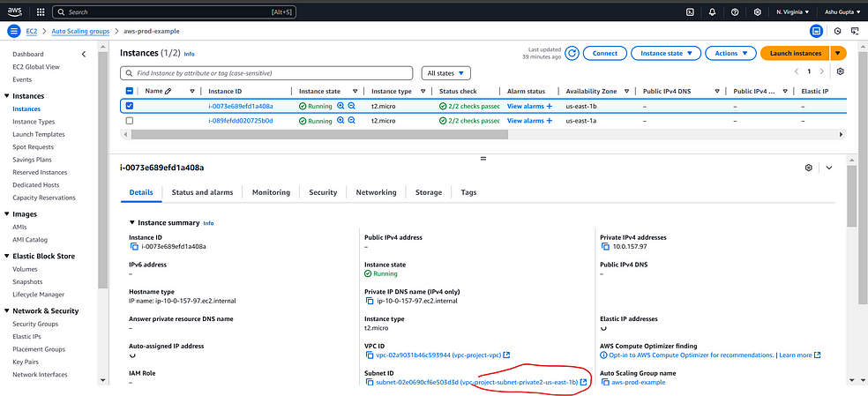Zoom out on i-089fefdd020725b0d instance state

point(351,121)
